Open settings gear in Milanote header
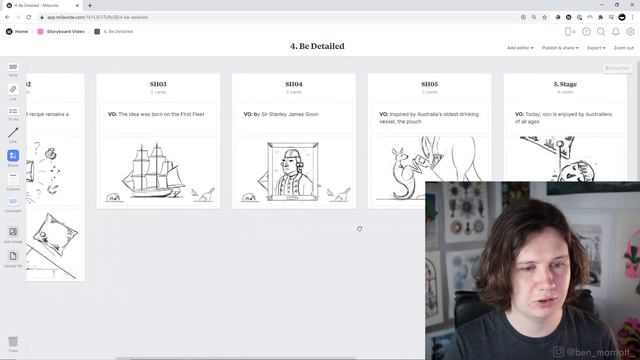This screenshot has height=360, width=640. [630, 31]
